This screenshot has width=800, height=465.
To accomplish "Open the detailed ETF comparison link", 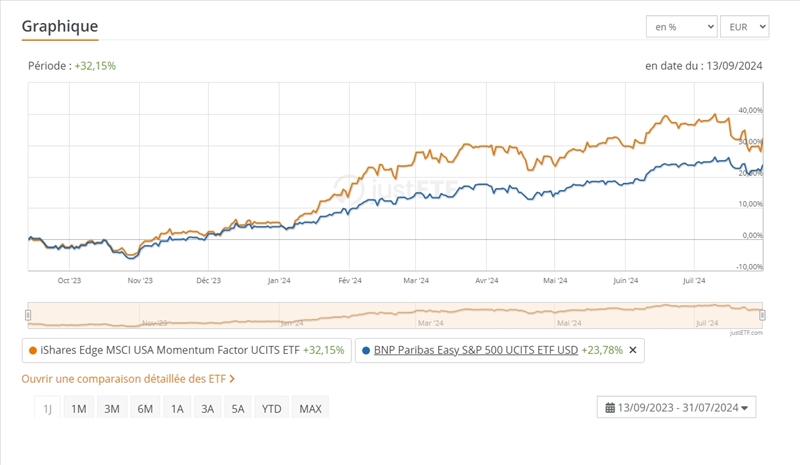I will point(124,379).
